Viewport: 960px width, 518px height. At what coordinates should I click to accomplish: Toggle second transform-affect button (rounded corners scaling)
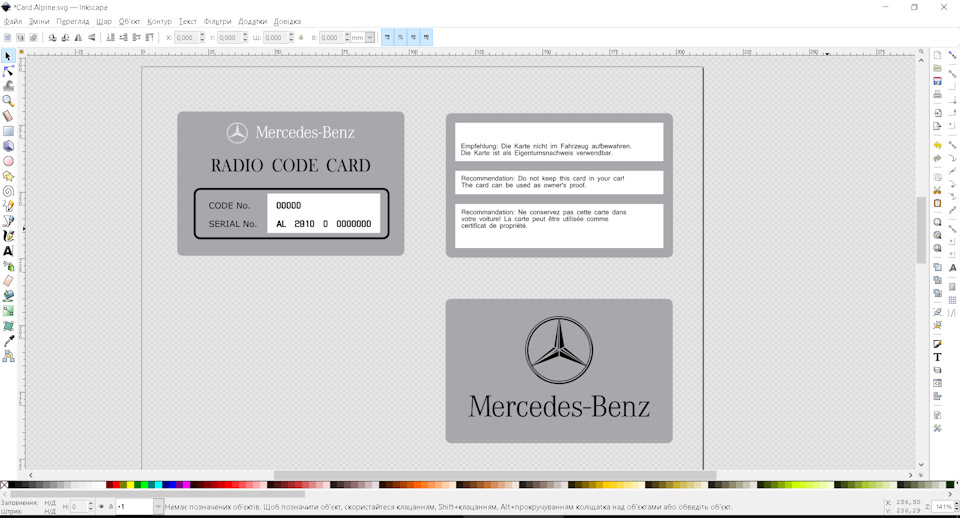coord(400,37)
